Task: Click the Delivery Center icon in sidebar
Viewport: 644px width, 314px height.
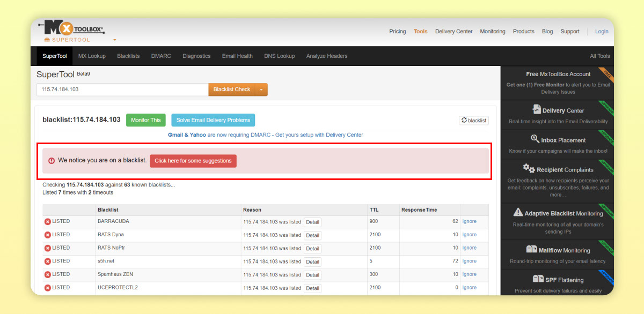Action: pos(537,109)
